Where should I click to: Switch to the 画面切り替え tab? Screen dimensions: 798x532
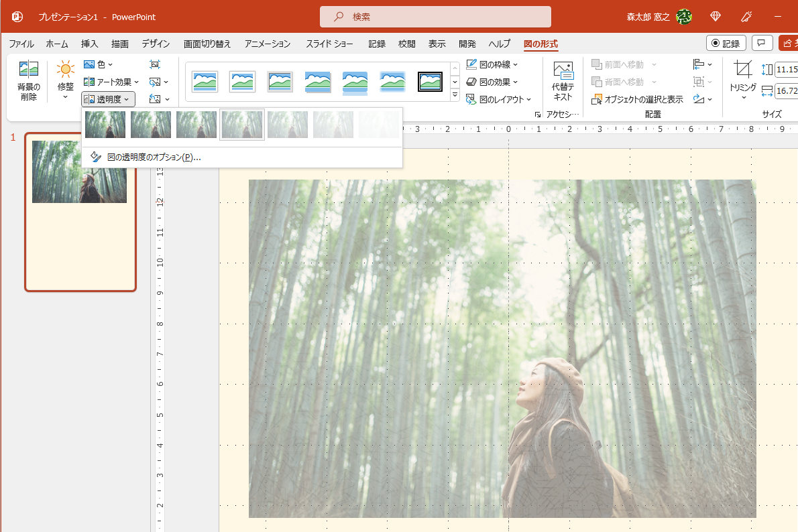pos(207,44)
